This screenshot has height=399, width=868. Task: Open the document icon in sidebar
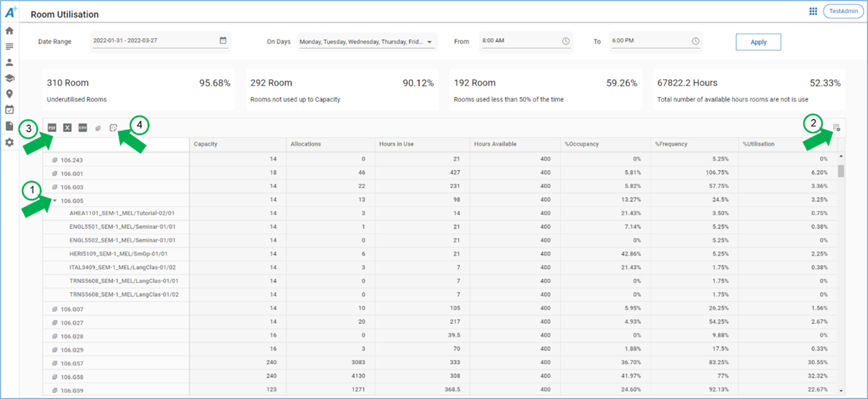[10, 126]
